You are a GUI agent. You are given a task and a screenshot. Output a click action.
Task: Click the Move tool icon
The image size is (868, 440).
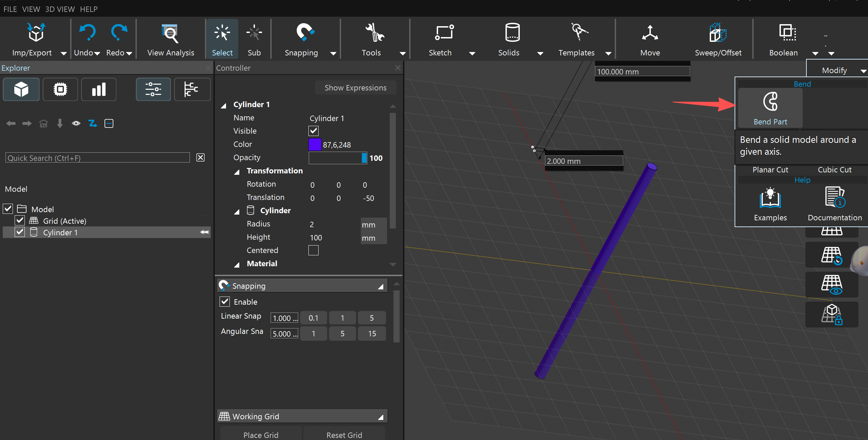(650, 33)
